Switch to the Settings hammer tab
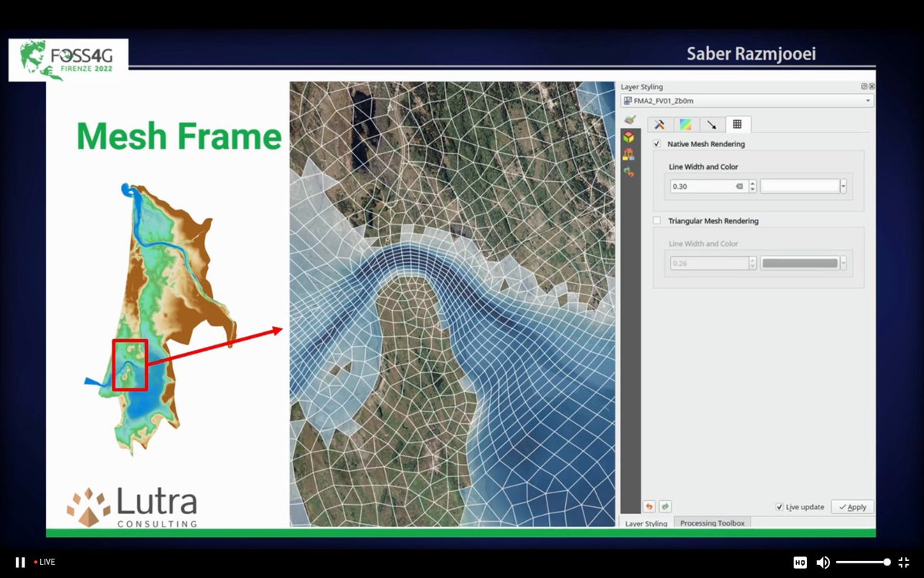Screen dimensions: 924x578 pos(660,124)
